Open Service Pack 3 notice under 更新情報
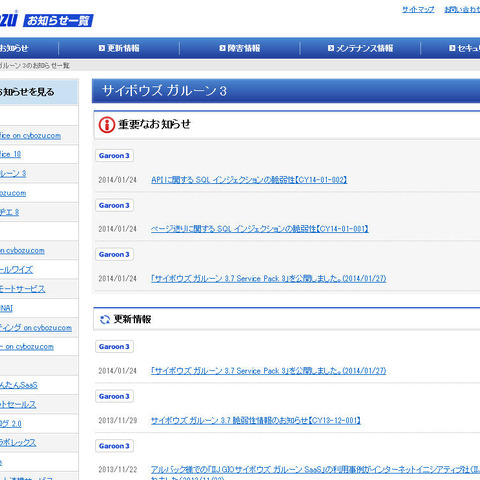The width and height of the screenshot is (480, 480). [268, 371]
